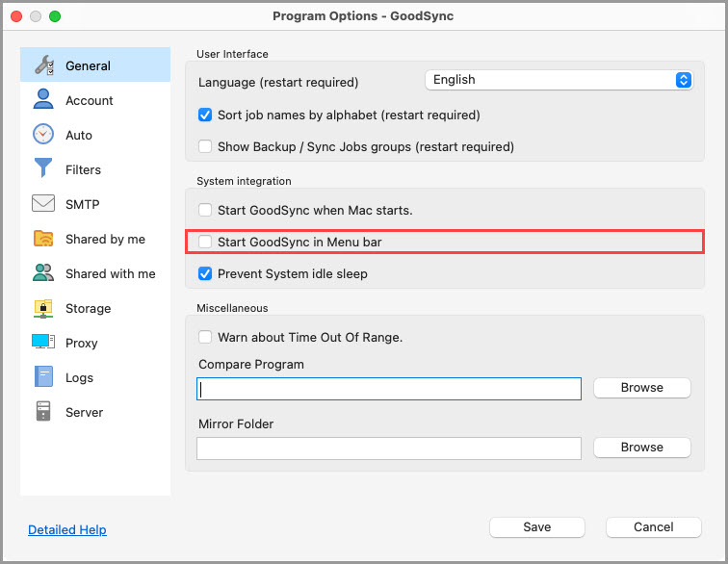Click the Filters funnel icon
The height and width of the screenshot is (564, 728).
[x=43, y=168]
